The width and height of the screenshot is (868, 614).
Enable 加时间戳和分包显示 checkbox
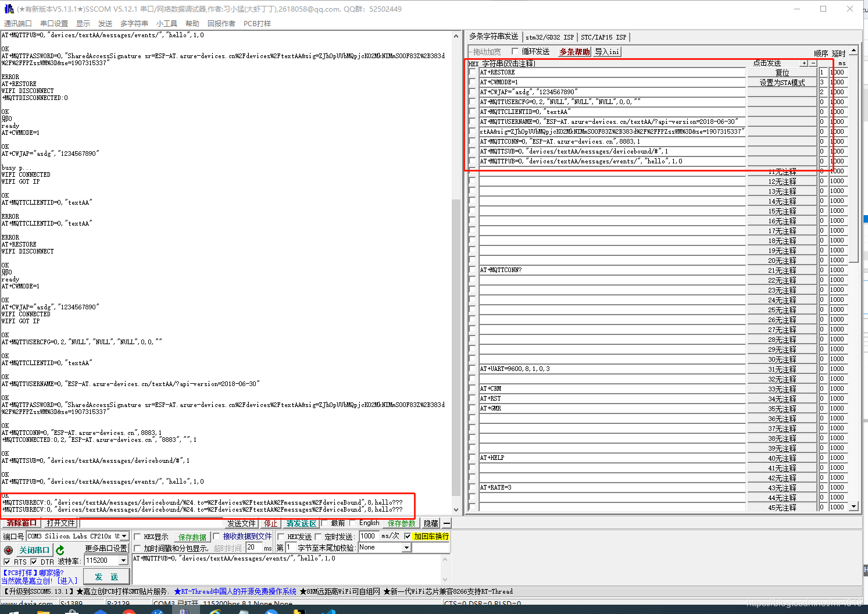click(x=138, y=548)
